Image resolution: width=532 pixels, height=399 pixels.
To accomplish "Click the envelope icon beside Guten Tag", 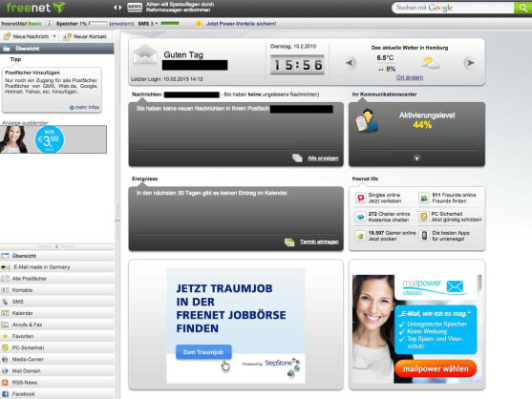I will coord(145,55).
